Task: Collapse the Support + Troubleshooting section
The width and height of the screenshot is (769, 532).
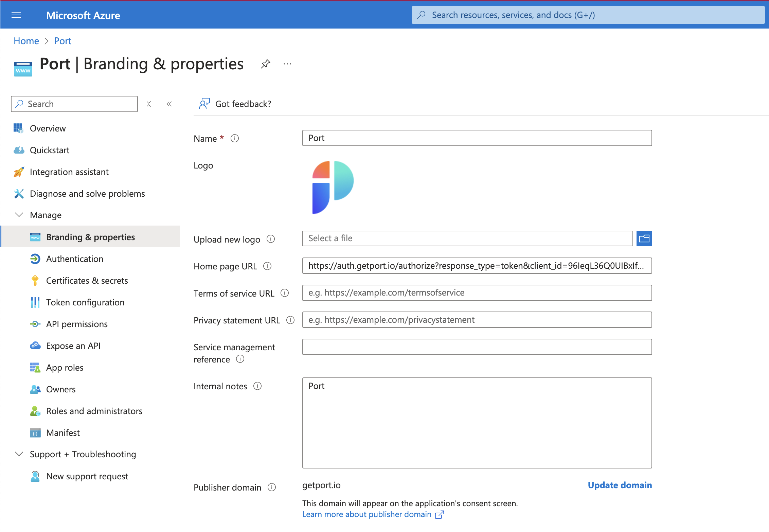Action: [19, 454]
